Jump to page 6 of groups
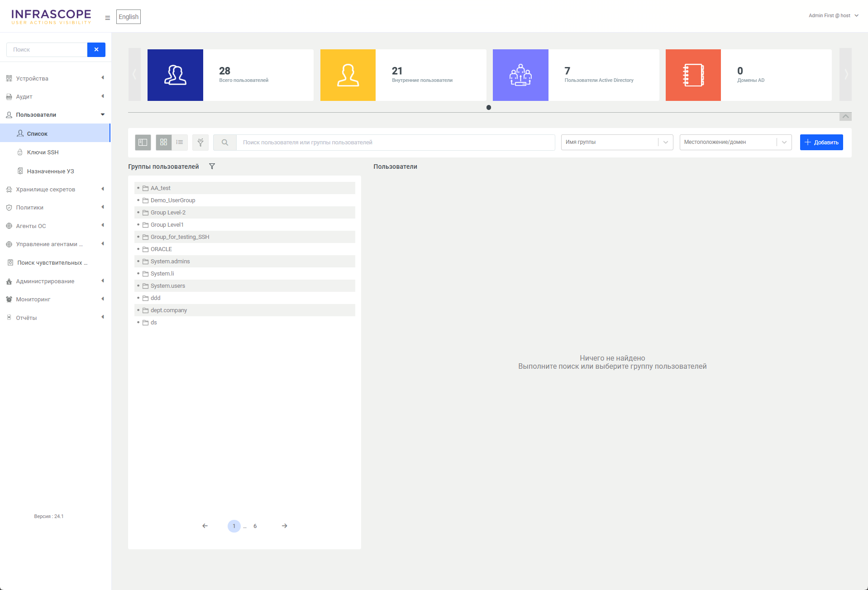Screen dimensions: 868x590 point(255,526)
